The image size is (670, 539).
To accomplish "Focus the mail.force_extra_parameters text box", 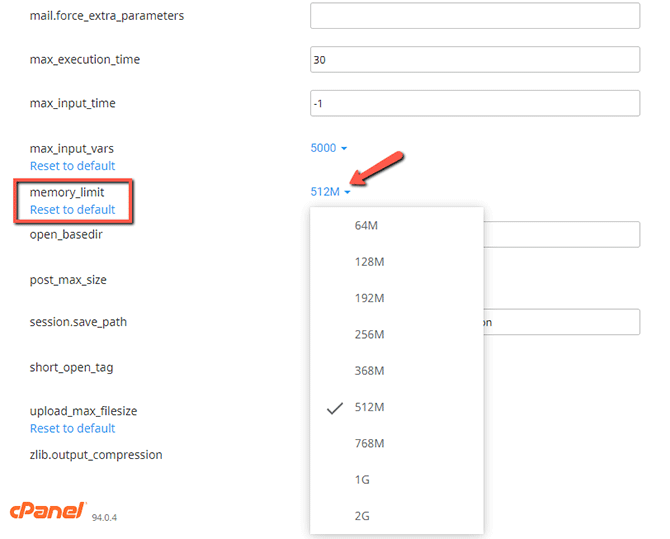I will (x=474, y=16).
